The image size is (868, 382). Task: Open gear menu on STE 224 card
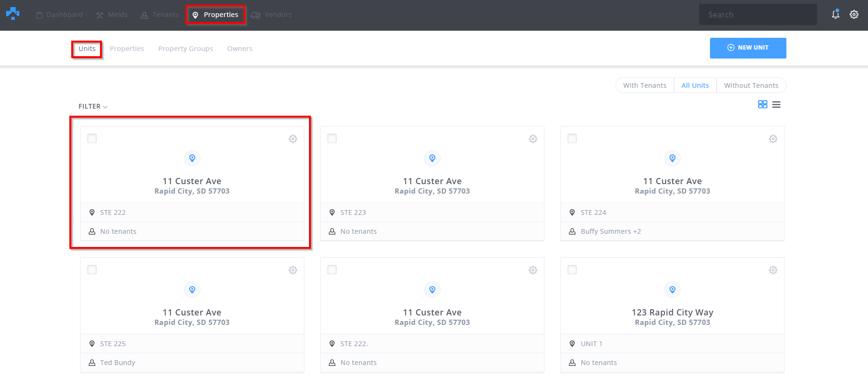773,139
